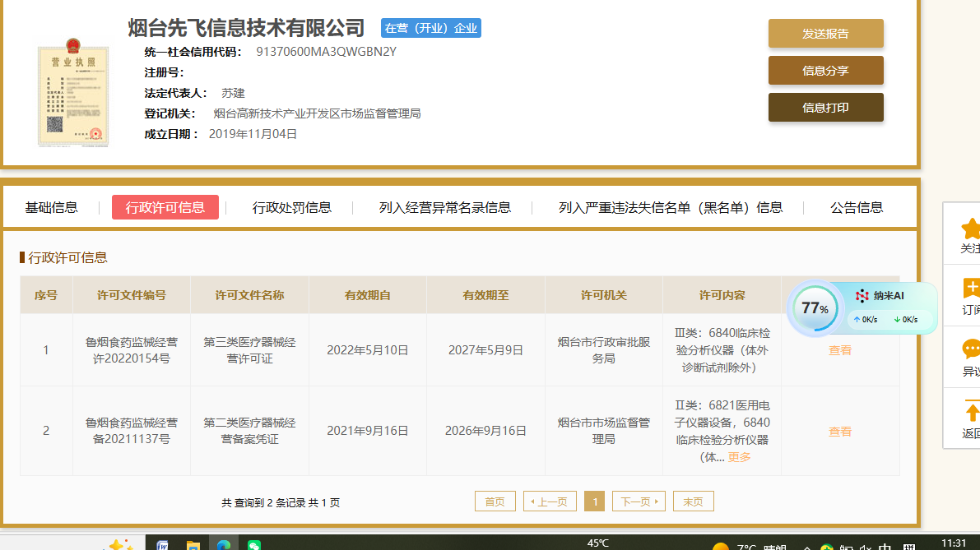Click the 订阅 bookmark plus icon

[x=971, y=288]
